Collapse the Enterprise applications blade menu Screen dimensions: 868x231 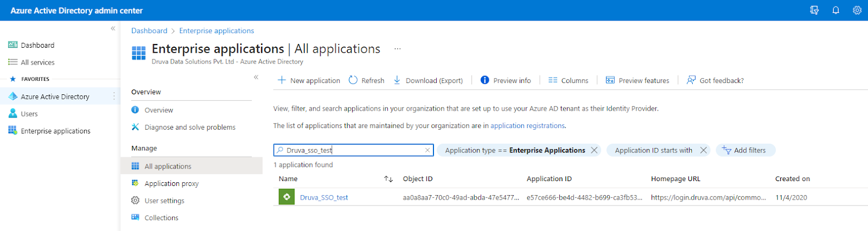pyautogui.click(x=256, y=77)
